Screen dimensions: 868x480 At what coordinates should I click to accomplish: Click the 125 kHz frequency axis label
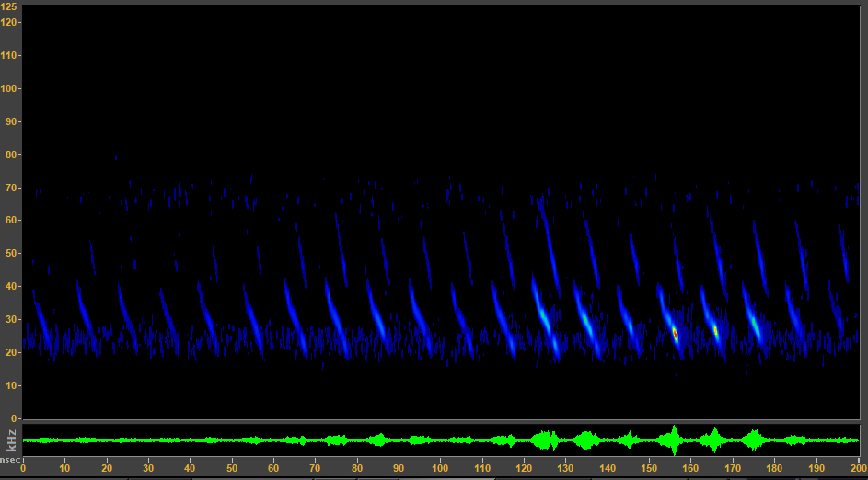[x=7, y=6]
